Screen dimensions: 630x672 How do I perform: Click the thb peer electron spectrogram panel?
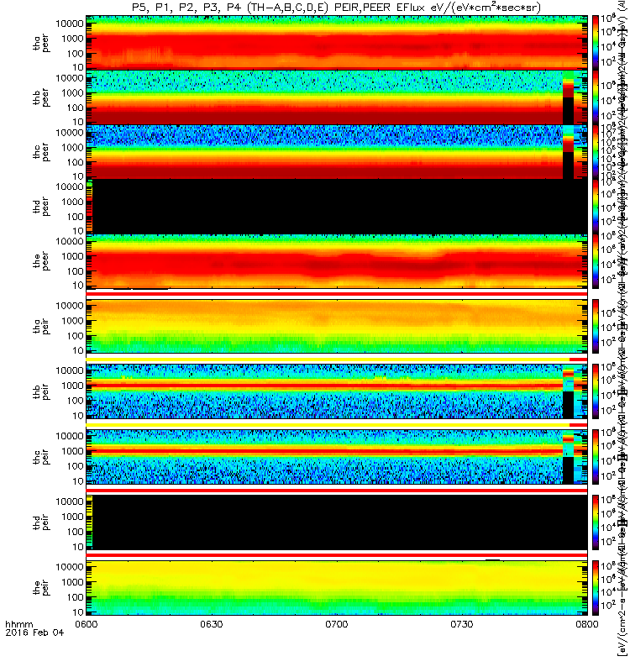coord(337,97)
